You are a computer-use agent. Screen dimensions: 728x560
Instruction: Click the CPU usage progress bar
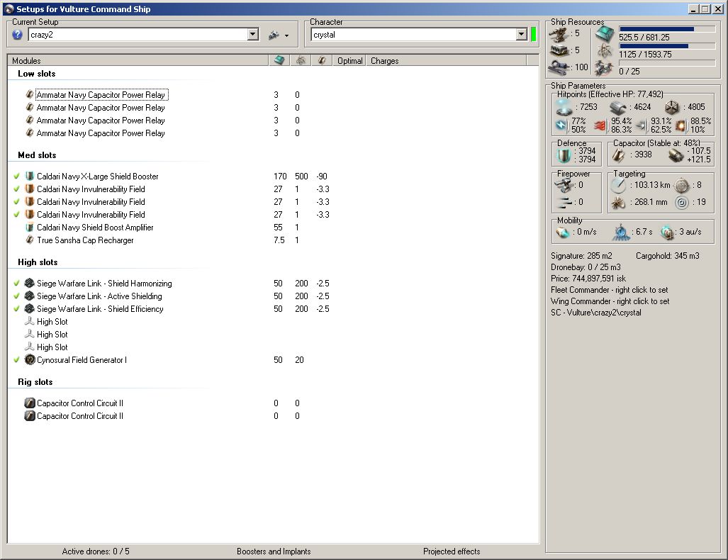(667, 29)
